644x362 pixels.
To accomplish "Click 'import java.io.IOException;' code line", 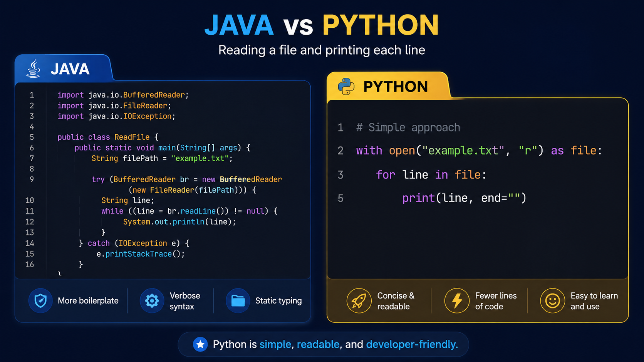I will point(116,116).
